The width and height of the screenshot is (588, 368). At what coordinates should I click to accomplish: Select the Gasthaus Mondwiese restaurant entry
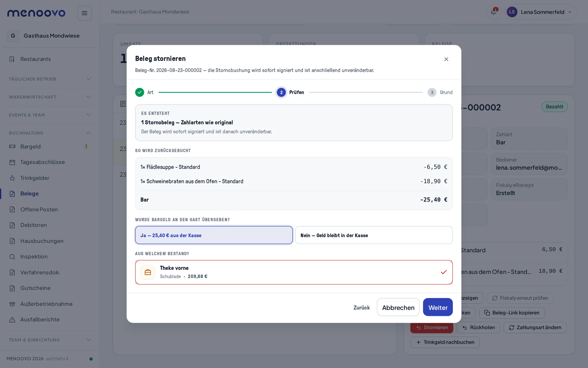49,36
